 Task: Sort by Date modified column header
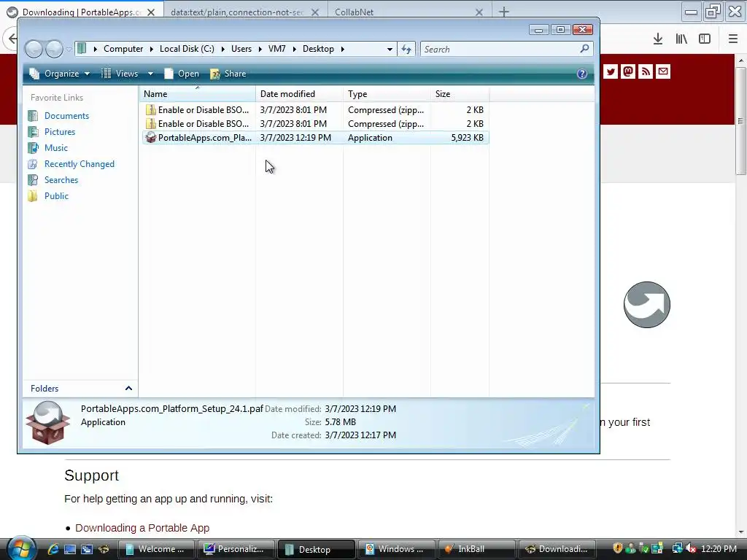tap(299, 94)
